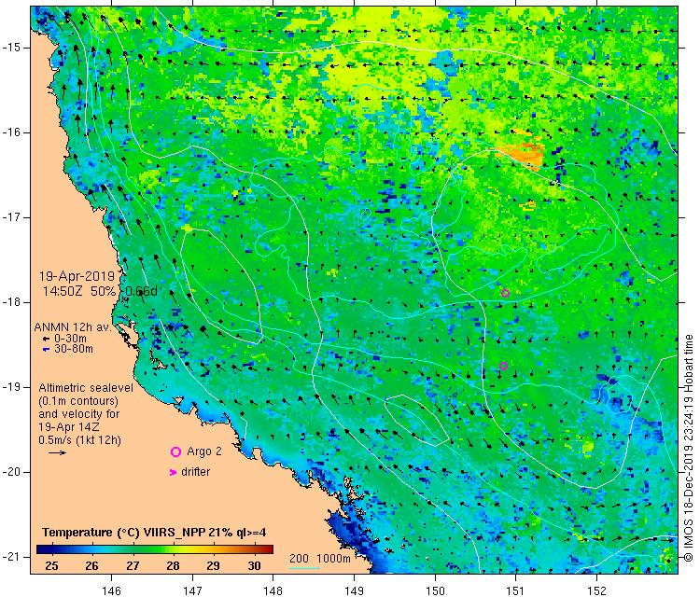Click the 0-30m legend text
The width and height of the screenshot is (700, 597).
(71, 339)
